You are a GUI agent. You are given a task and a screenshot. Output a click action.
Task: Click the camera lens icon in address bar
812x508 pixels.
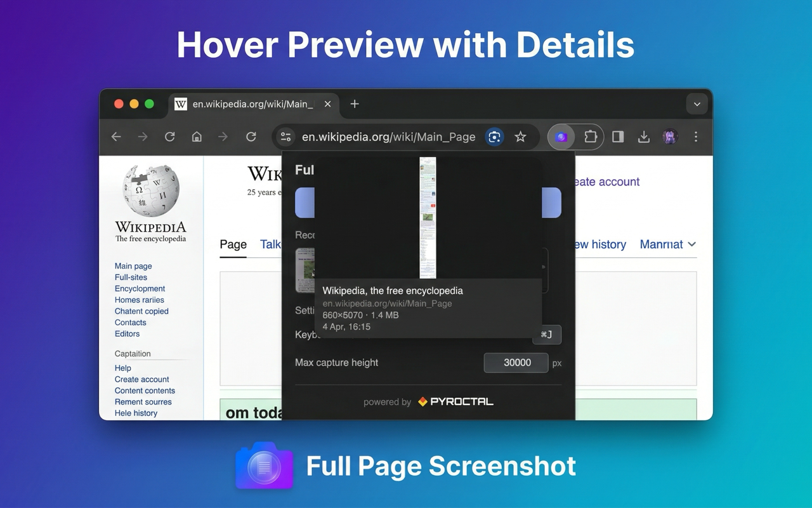494,137
